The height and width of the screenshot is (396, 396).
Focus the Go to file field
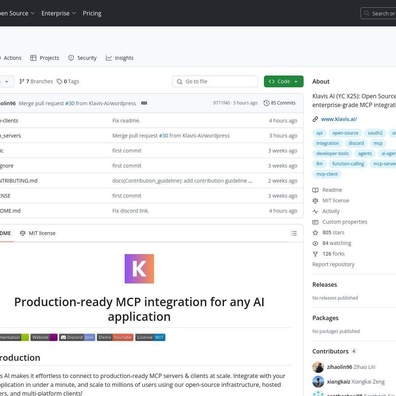pyautogui.click(x=215, y=81)
